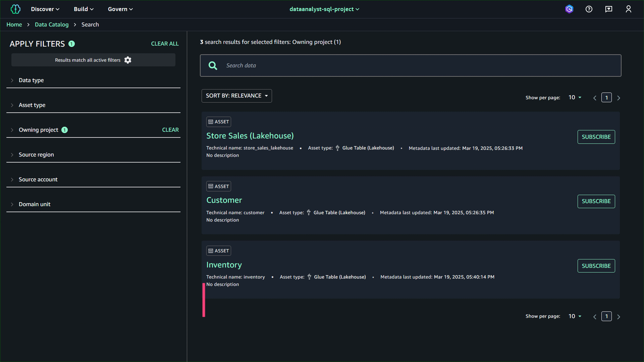
Task: Open the Discover menu
Action: (x=45, y=9)
